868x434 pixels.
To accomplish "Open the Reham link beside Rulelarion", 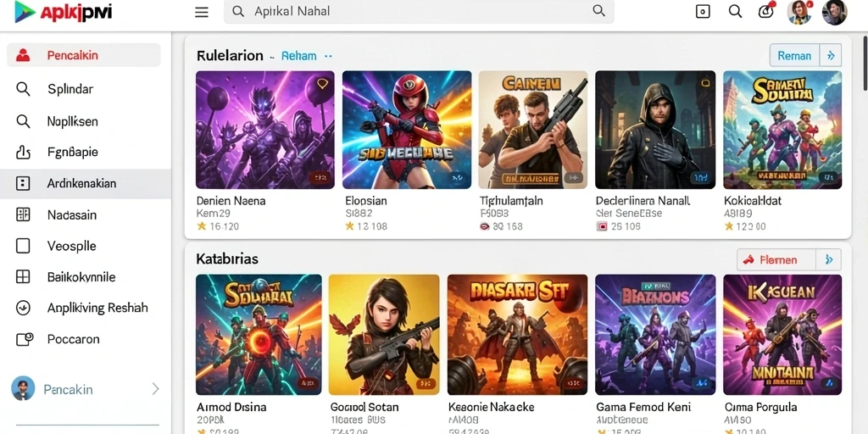I will click(x=299, y=56).
